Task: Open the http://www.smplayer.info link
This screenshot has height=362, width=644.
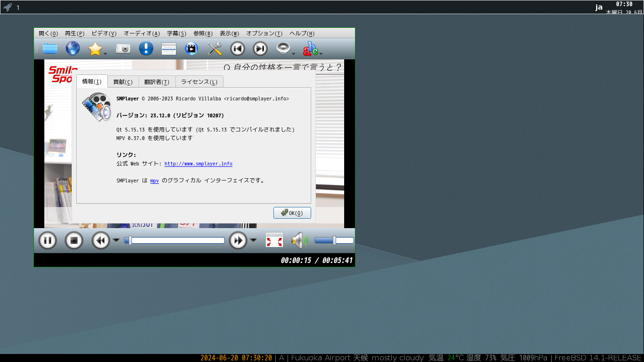Action: coord(198,164)
